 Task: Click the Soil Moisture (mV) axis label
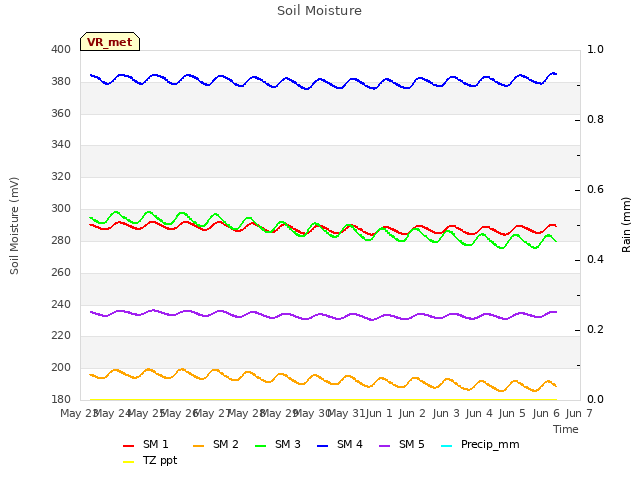coord(14,226)
